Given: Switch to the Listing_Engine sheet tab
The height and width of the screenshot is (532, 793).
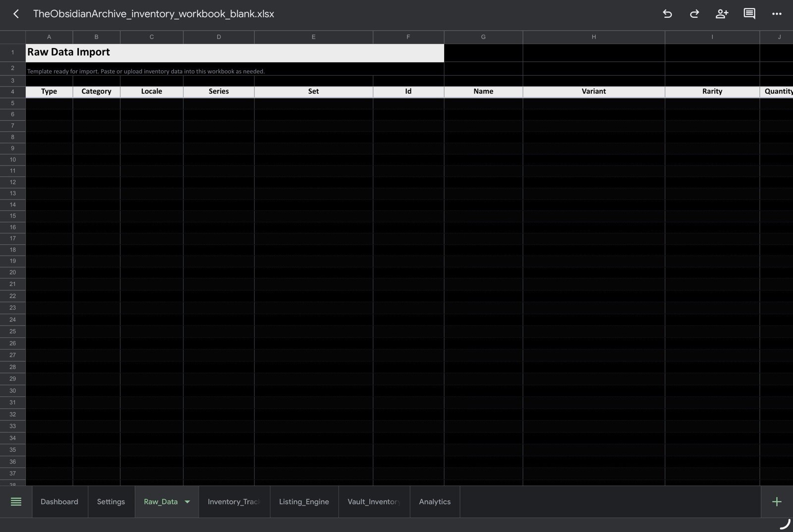Looking at the screenshot, I should (x=304, y=502).
